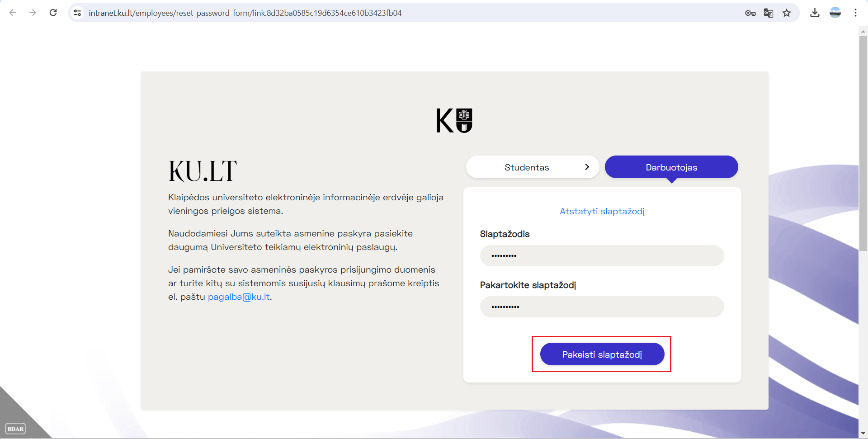This screenshot has width=868, height=439.
Task: Click the site information icon in address bar
Action: pyautogui.click(x=77, y=13)
